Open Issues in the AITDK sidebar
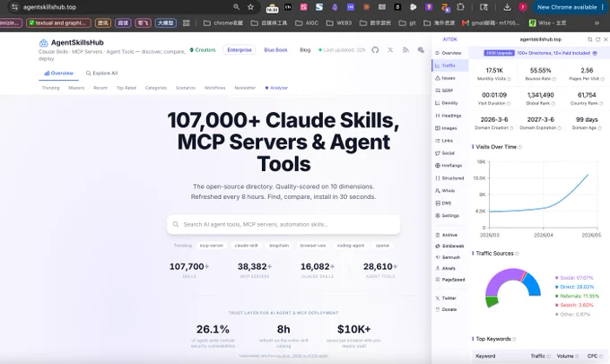Screen dimensions: 610x364 pos(445,78)
